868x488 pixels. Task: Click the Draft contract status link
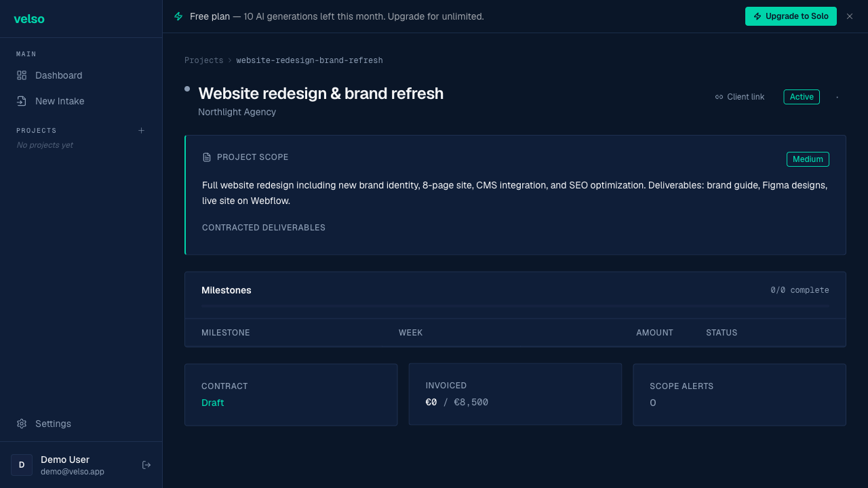(x=212, y=403)
